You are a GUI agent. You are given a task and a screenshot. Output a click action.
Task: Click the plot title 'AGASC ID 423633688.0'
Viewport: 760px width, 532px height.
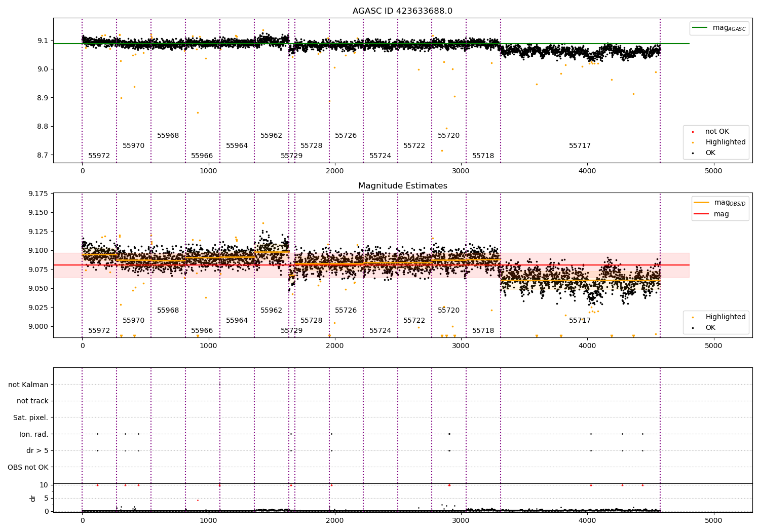[402, 11]
